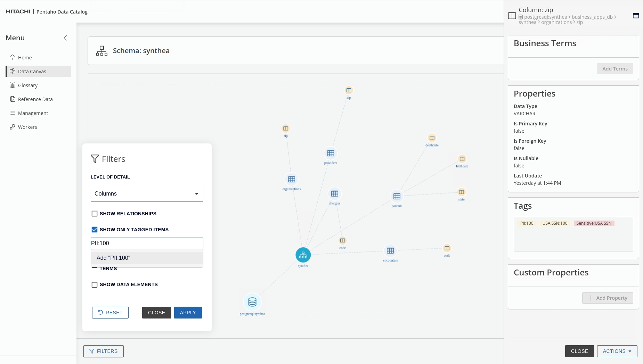
Task: Reset the filters
Action: point(110,313)
